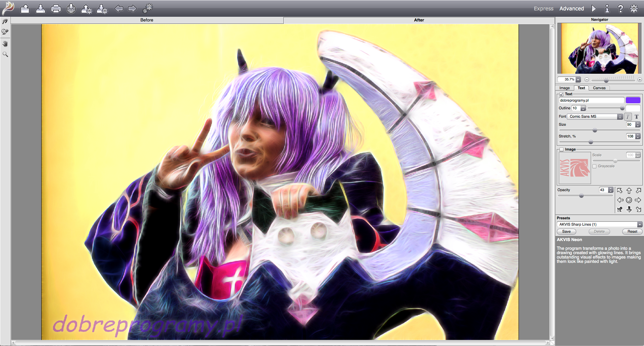Select the Zoom magnifier tool
Screen dimensions: 644x346
(x=5, y=54)
